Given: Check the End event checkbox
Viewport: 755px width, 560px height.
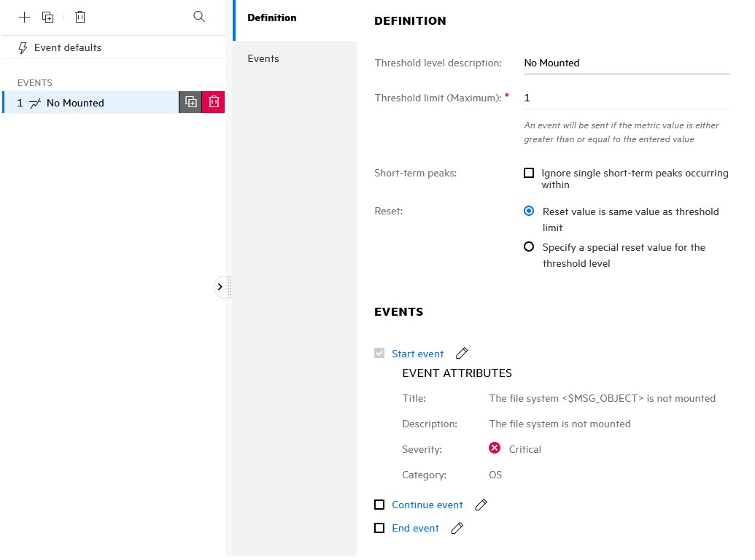Looking at the screenshot, I should 379,528.
